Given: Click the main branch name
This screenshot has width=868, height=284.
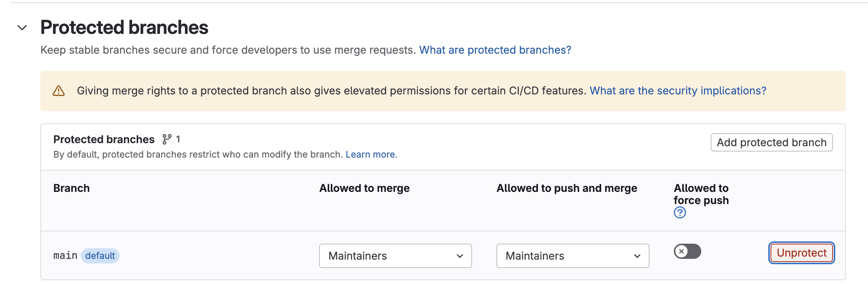Looking at the screenshot, I should (65, 255).
